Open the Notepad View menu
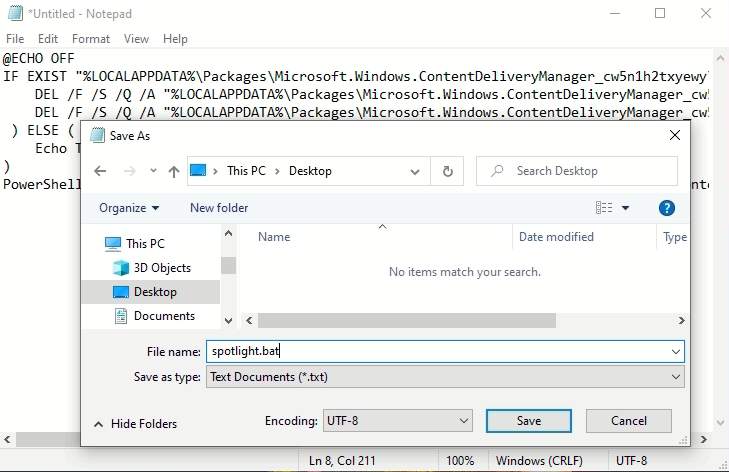This screenshot has height=472, width=729. click(136, 39)
